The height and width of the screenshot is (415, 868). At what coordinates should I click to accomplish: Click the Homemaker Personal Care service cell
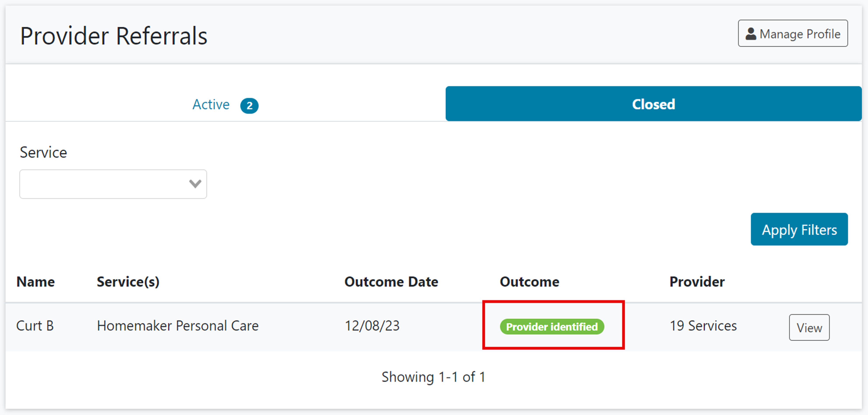177,326
